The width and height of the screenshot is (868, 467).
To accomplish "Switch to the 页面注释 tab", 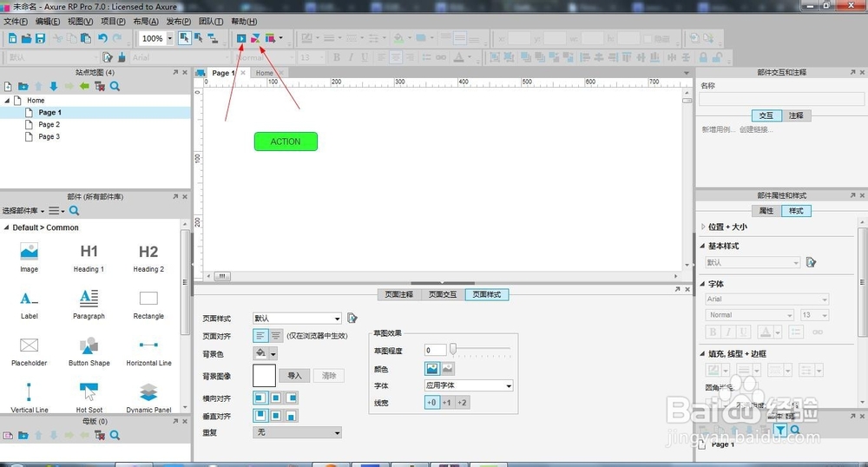I will (x=399, y=294).
